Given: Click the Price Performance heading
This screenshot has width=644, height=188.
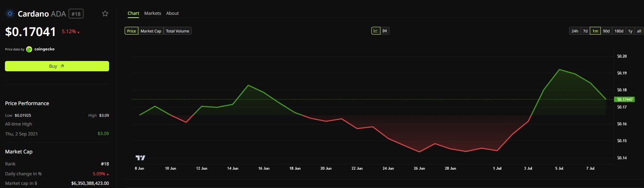Looking at the screenshot, I should click(x=27, y=103).
